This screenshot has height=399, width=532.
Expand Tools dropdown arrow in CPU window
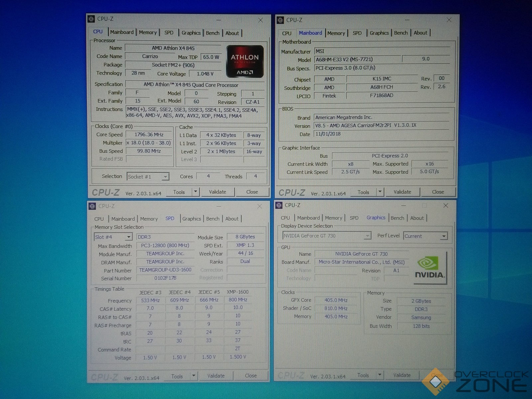(196, 192)
